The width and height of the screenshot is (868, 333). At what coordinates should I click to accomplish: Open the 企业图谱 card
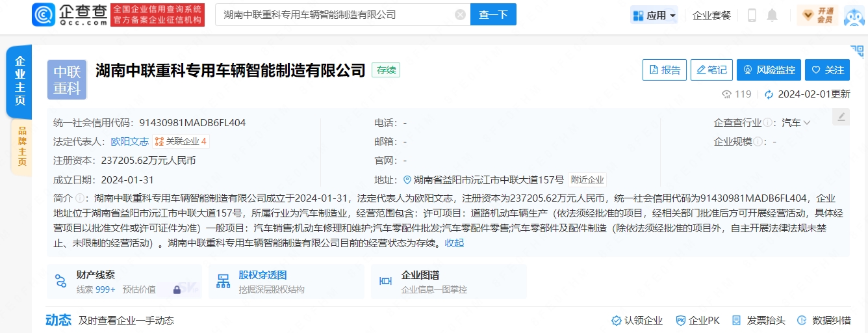pyautogui.click(x=448, y=282)
